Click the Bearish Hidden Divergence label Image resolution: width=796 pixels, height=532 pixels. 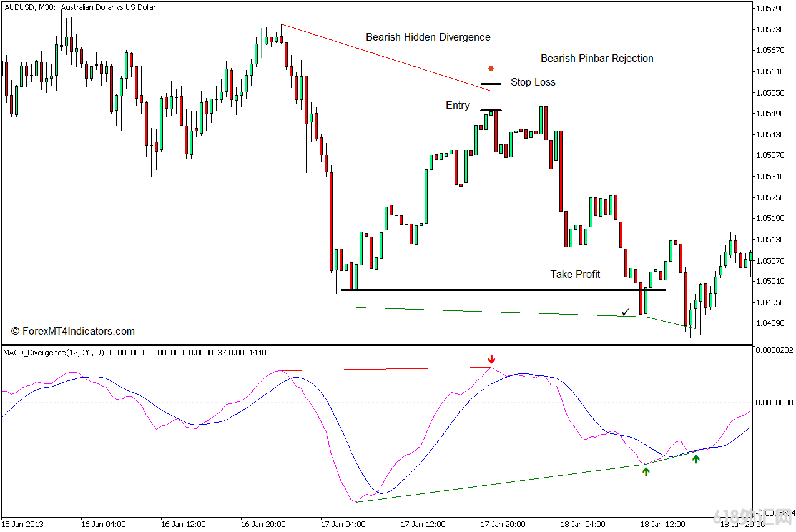coord(428,37)
